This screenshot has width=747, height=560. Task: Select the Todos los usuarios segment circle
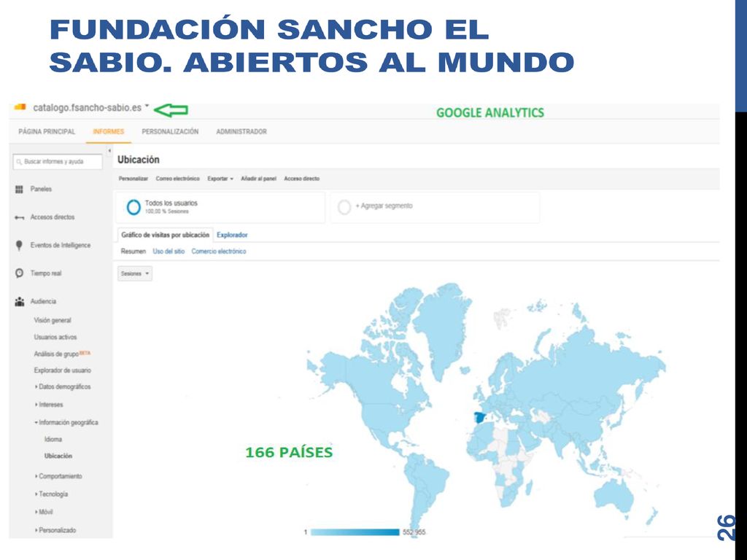133,207
